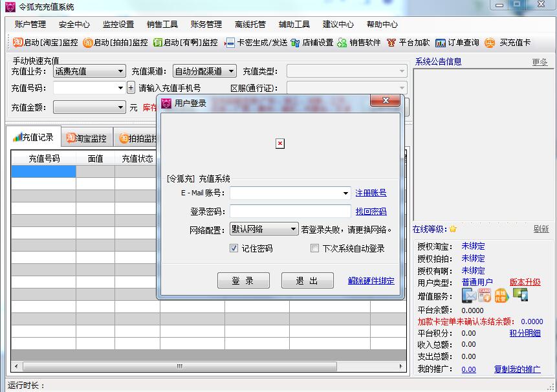Click 平台加款 toolbar item
The width and height of the screenshot is (557, 392).
click(x=408, y=43)
